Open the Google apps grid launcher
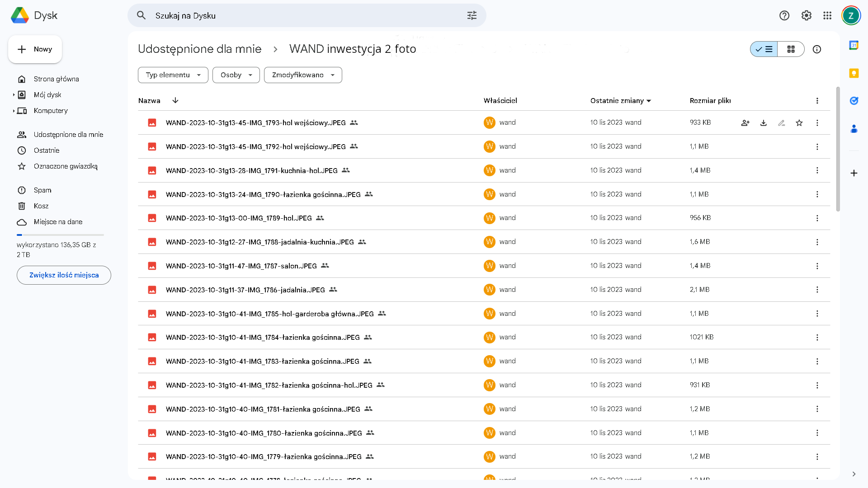Viewport: 868px width, 488px height. pyautogui.click(x=827, y=16)
